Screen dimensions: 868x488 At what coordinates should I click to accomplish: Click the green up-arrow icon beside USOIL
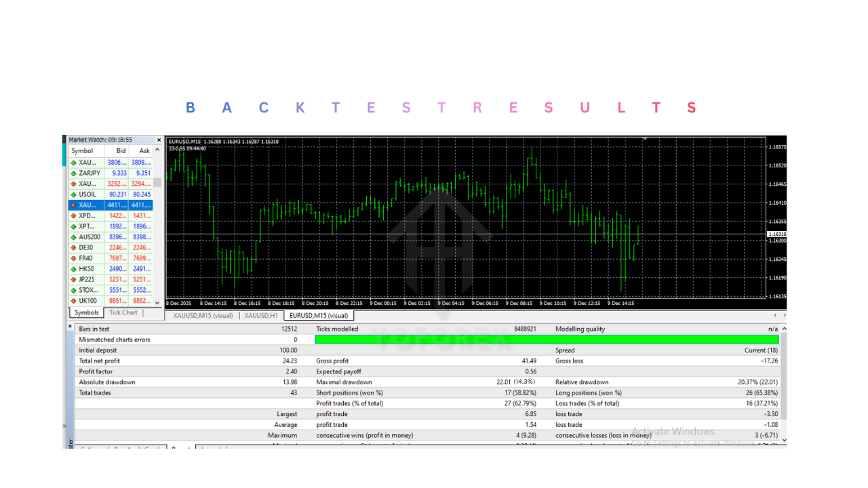[x=74, y=195]
